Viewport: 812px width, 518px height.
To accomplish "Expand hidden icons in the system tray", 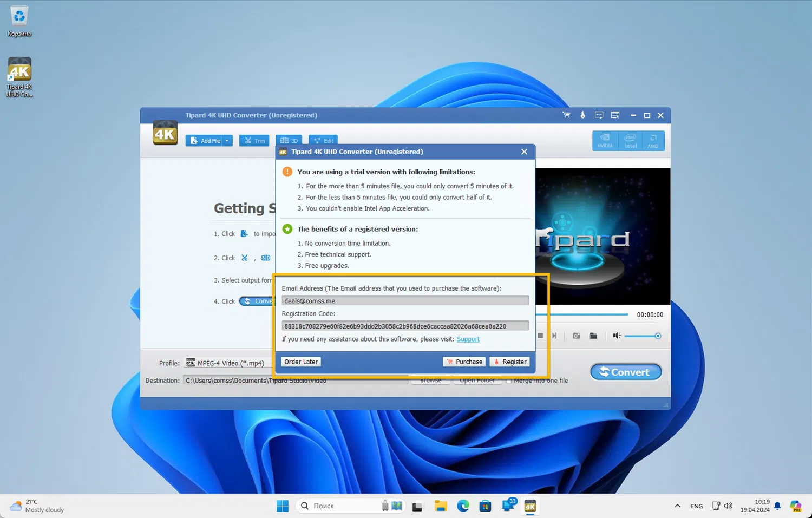I will pyautogui.click(x=677, y=506).
